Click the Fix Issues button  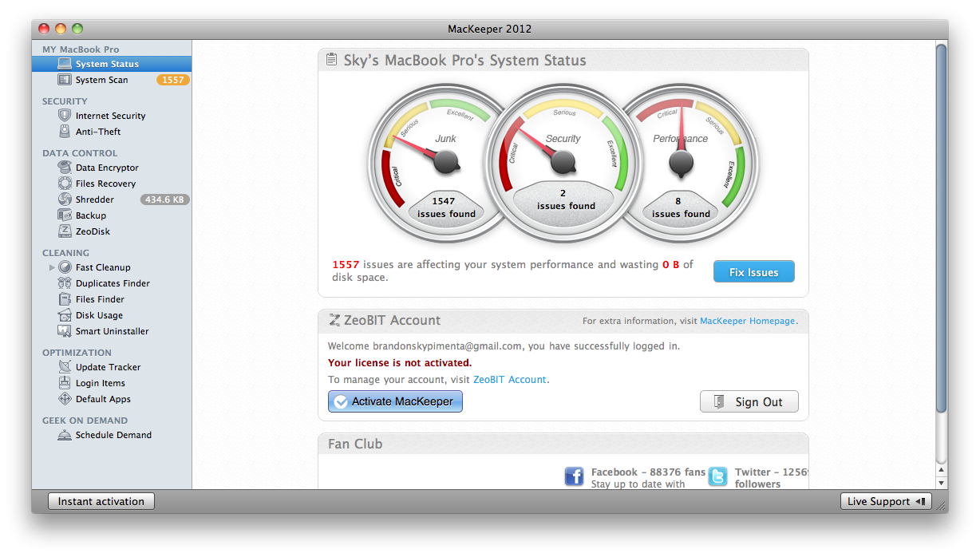(753, 272)
